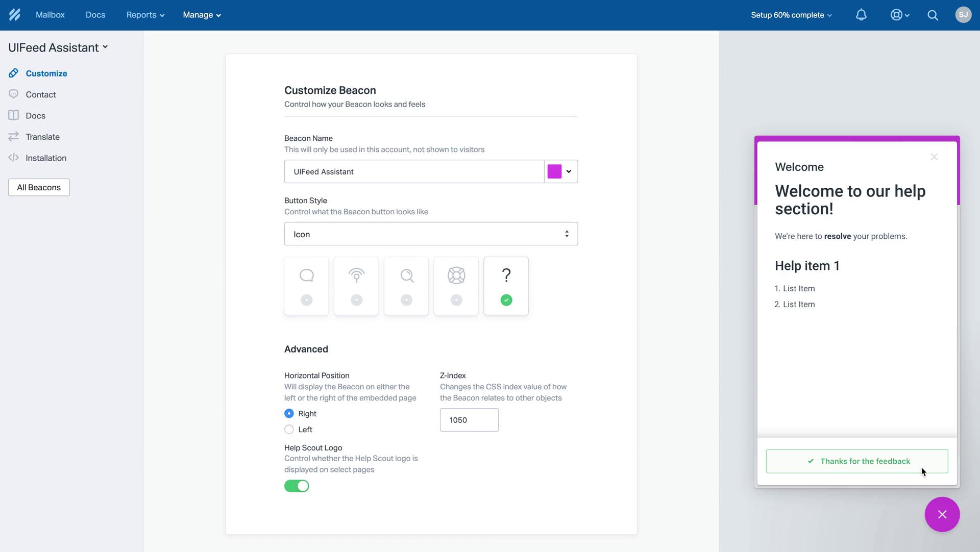Open the magenta beacon color picker

point(560,172)
